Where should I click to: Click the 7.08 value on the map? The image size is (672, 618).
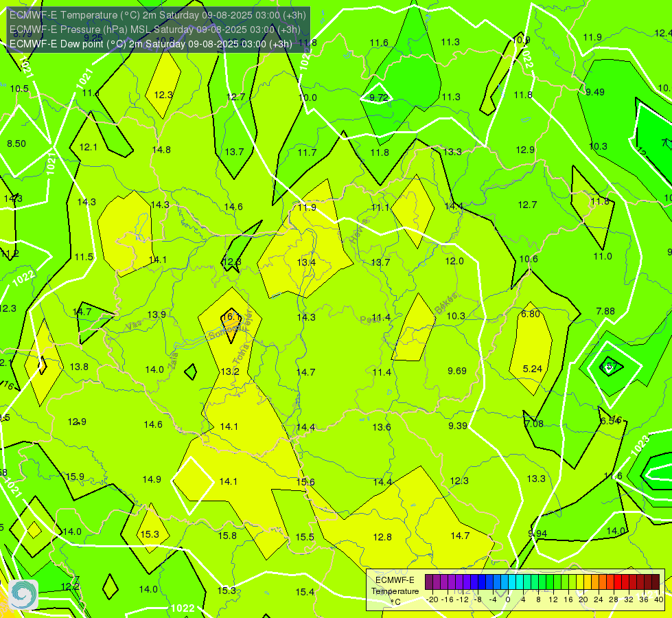[534, 424]
